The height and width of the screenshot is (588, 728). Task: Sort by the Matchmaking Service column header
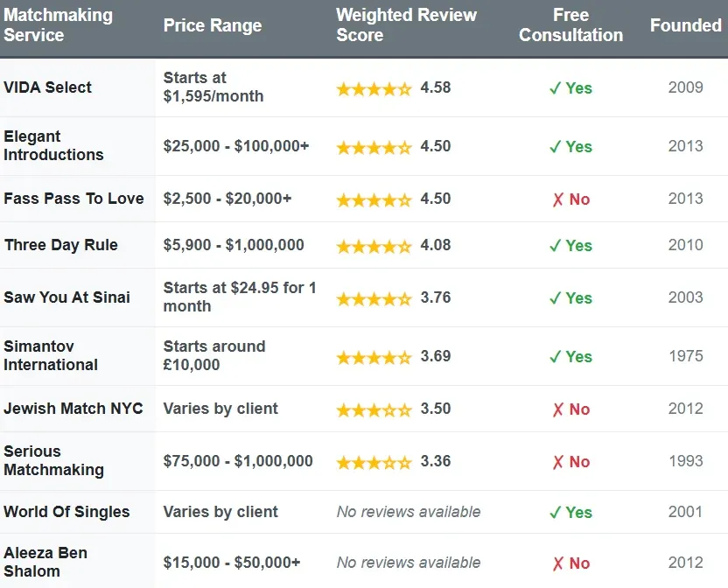click(x=58, y=25)
